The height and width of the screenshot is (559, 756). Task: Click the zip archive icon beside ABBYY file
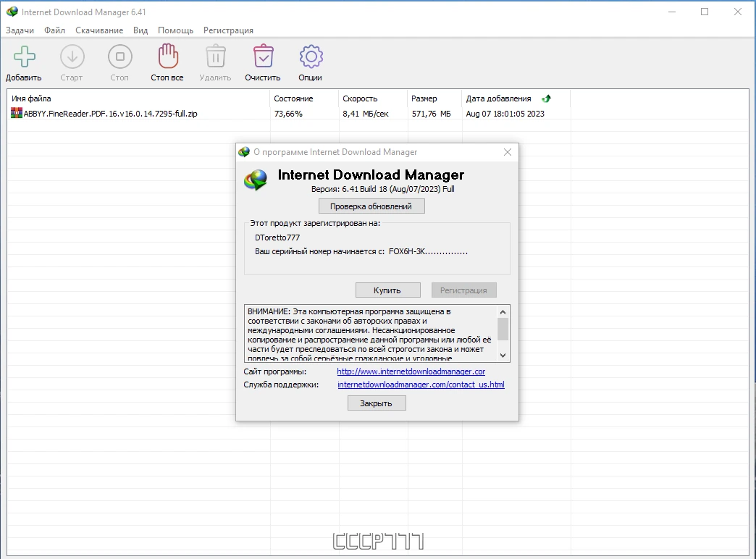17,114
